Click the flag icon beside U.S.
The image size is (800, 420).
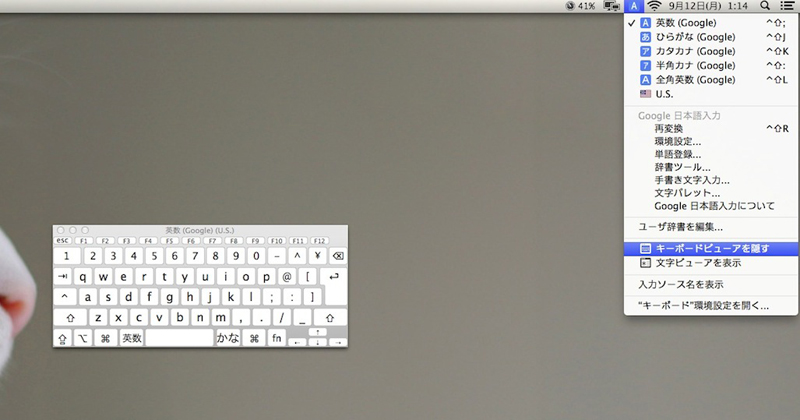point(645,94)
